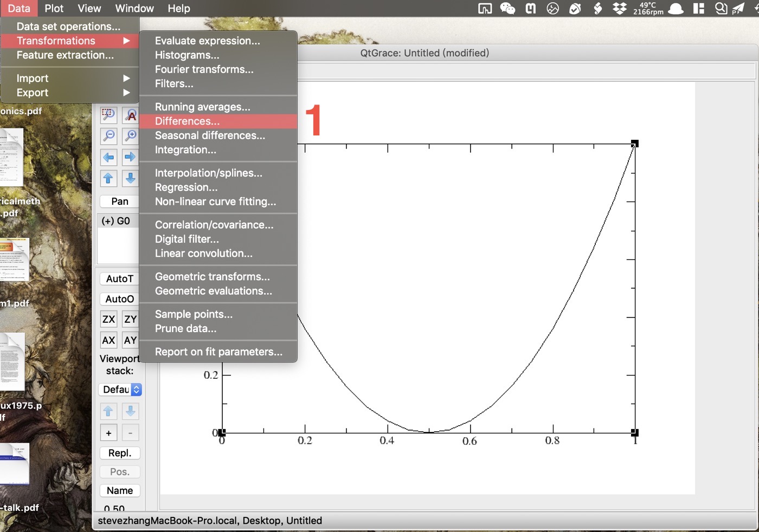Select the zoom region magnifier tool
The height and width of the screenshot is (532, 759).
click(108, 114)
